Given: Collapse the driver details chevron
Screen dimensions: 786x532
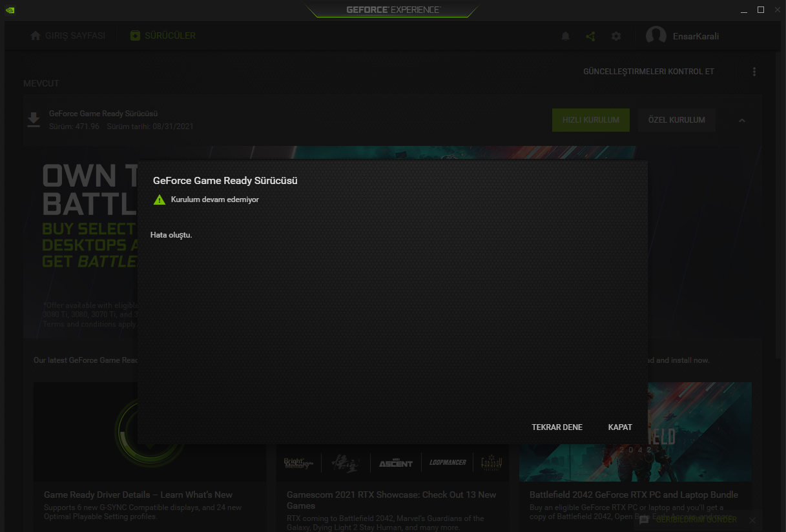Looking at the screenshot, I should point(742,120).
